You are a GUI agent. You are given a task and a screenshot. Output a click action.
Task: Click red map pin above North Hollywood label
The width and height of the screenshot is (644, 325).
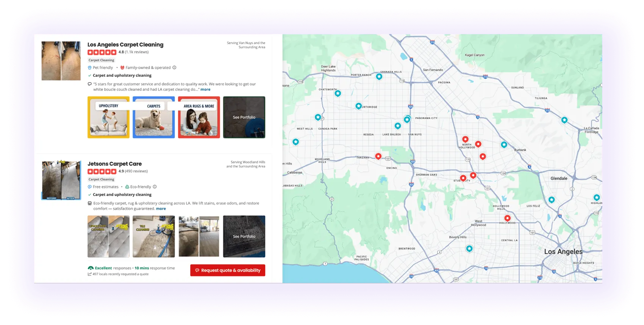point(466,140)
